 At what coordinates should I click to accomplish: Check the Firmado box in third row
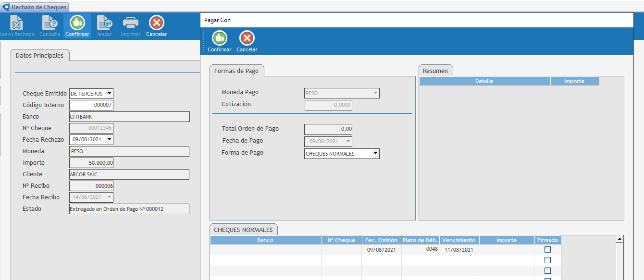tap(547, 271)
